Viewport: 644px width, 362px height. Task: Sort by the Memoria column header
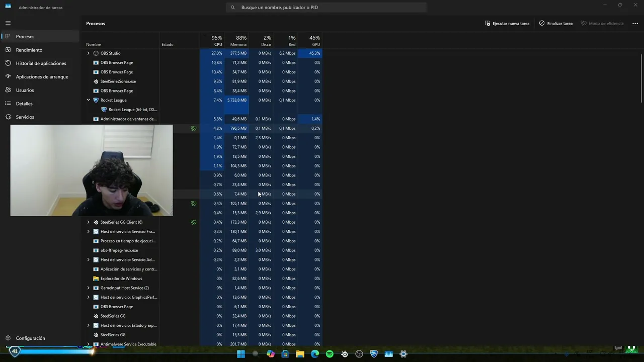click(x=236, y=41)
